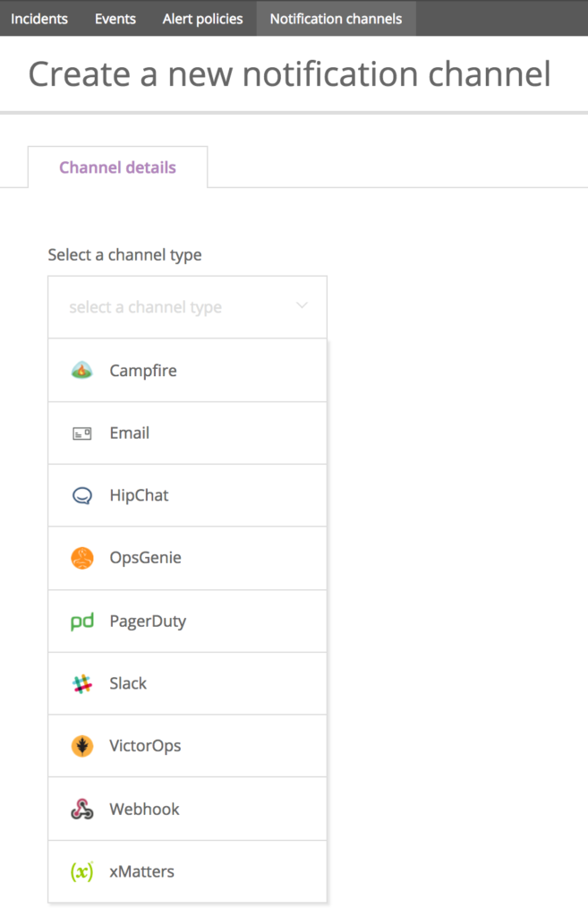This screenshot has height=917, width=588.
Task: Click the VictorOps orange circle icon
Action: [x=81, y=746]
